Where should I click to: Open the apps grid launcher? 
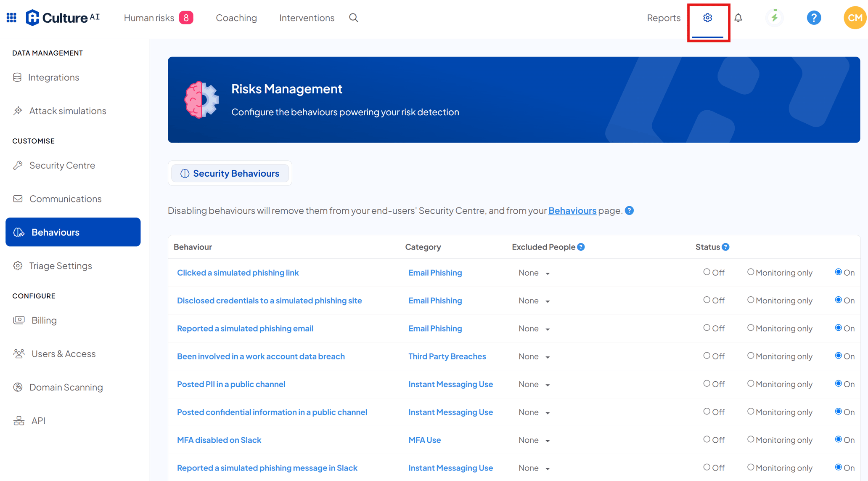pyautogui.click(x=11, y=17)
